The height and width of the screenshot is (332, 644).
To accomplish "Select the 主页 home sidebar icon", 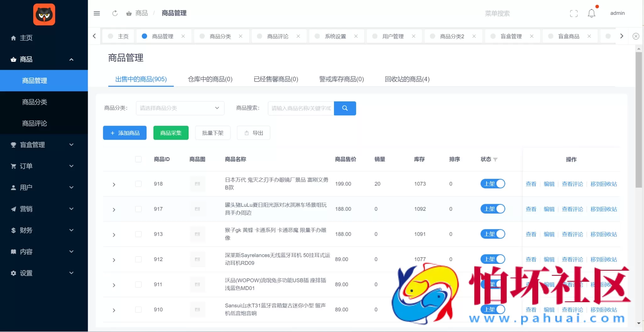I will click(x=13, y=38).
